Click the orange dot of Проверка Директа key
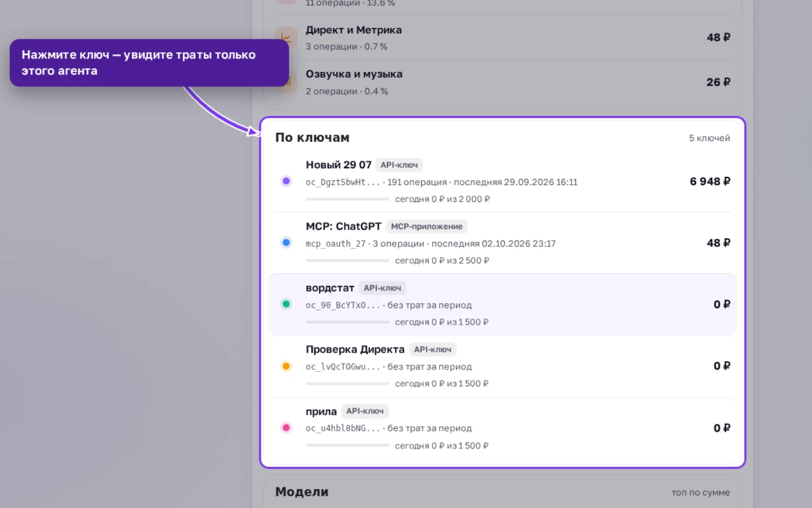This screenshot has height=508, width=812. click(286, 366)
